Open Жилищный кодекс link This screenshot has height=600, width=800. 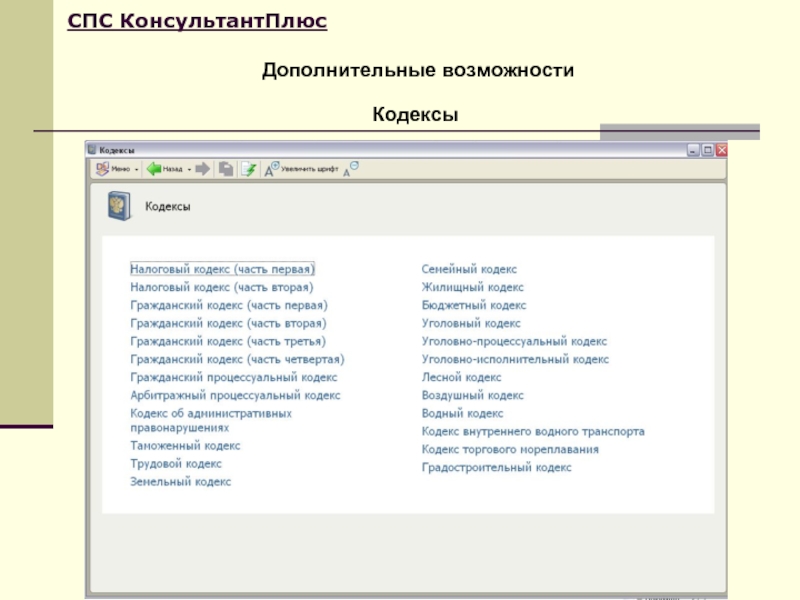click(472, 287)
